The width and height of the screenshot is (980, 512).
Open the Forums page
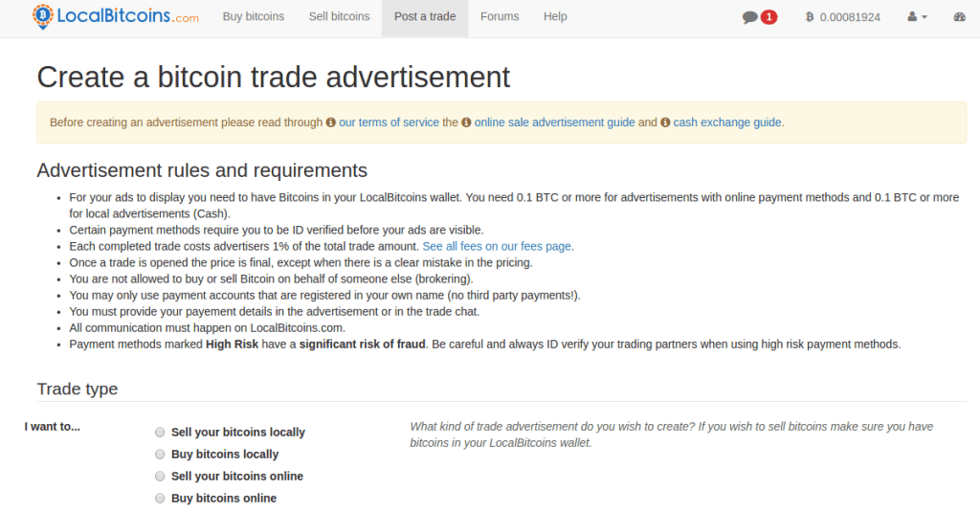pyautogui.click(x=500, y=16)
